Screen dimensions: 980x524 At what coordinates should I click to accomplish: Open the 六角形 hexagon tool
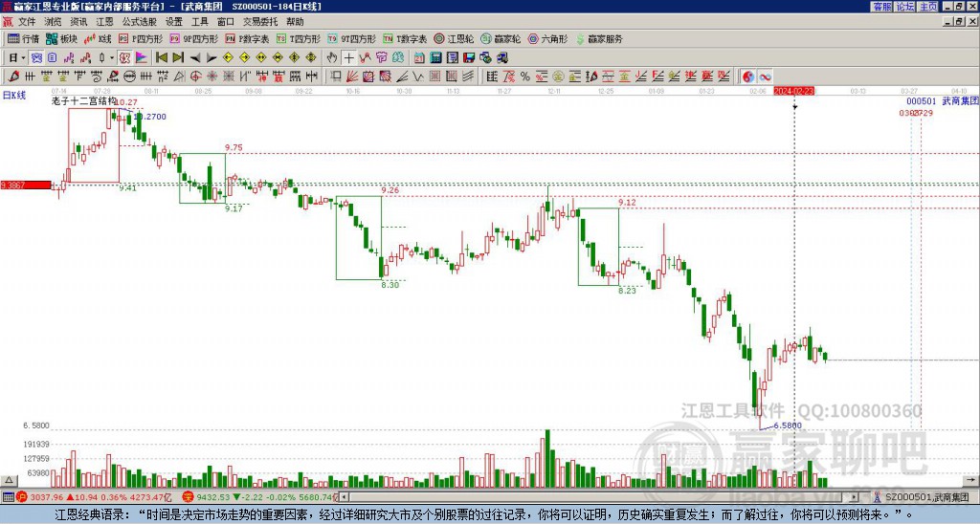click(x=547, y=38)
